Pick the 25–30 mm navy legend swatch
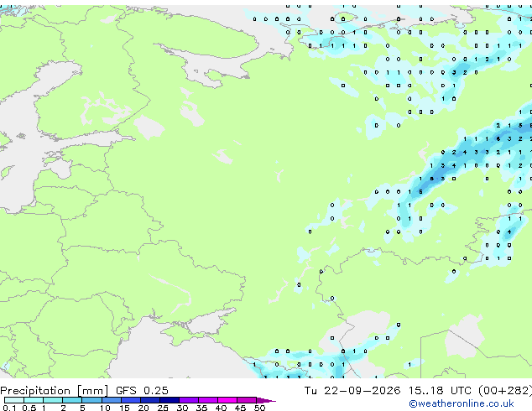The image size is (532, 411). coord(169,400)
